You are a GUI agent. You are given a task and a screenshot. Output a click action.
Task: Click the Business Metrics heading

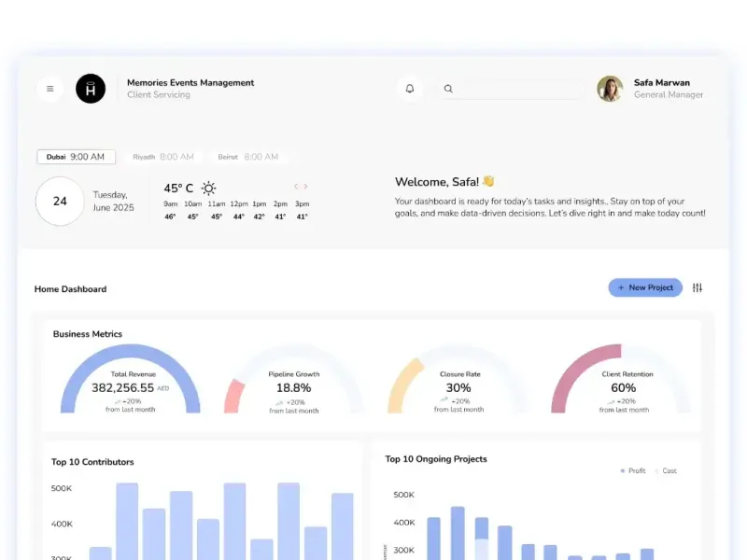88,334
